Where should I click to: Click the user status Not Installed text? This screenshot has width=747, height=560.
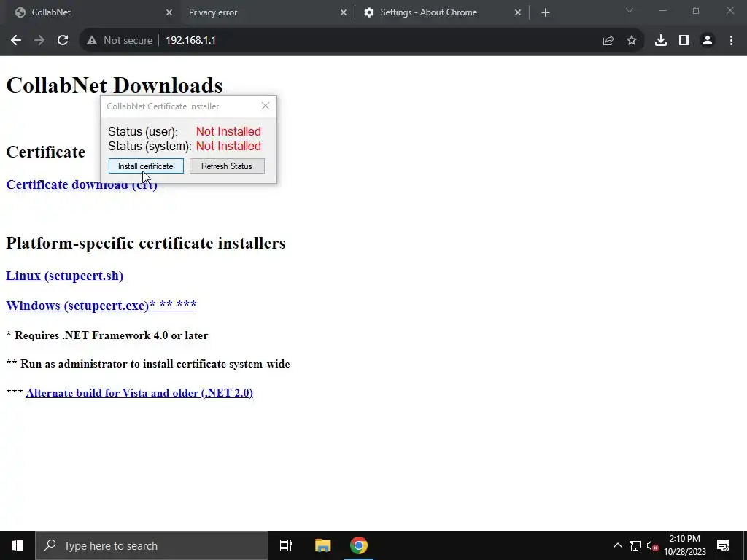pos(228,131)
